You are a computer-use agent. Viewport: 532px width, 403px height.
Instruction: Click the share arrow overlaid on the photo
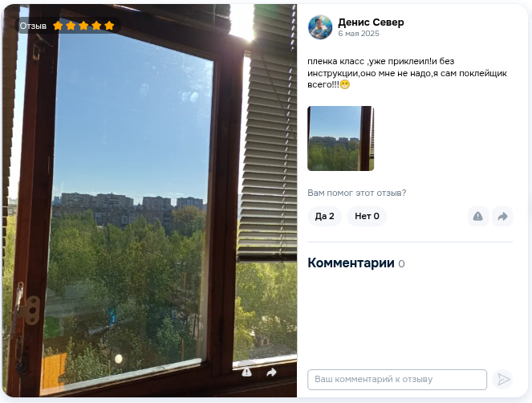click(271, 372)
